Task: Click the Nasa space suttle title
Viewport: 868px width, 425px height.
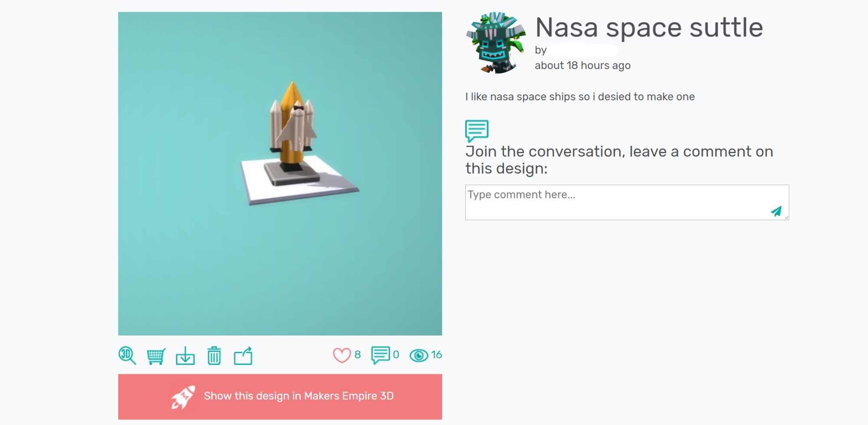Action: point(649,28)
